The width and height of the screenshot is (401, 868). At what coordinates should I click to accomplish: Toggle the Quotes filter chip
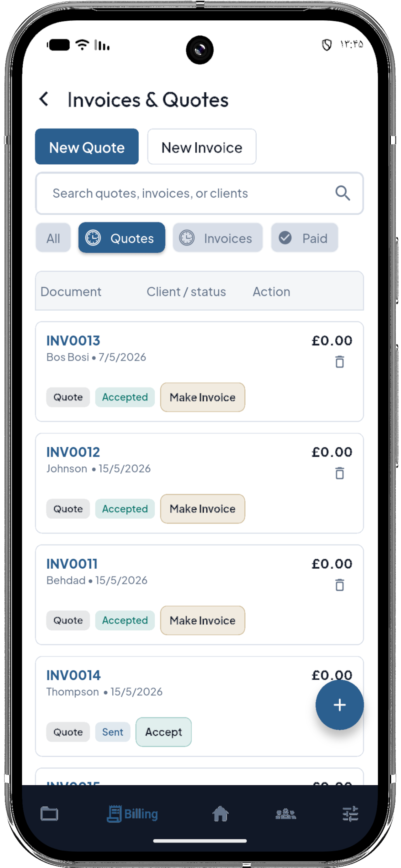tap(122, 238)
